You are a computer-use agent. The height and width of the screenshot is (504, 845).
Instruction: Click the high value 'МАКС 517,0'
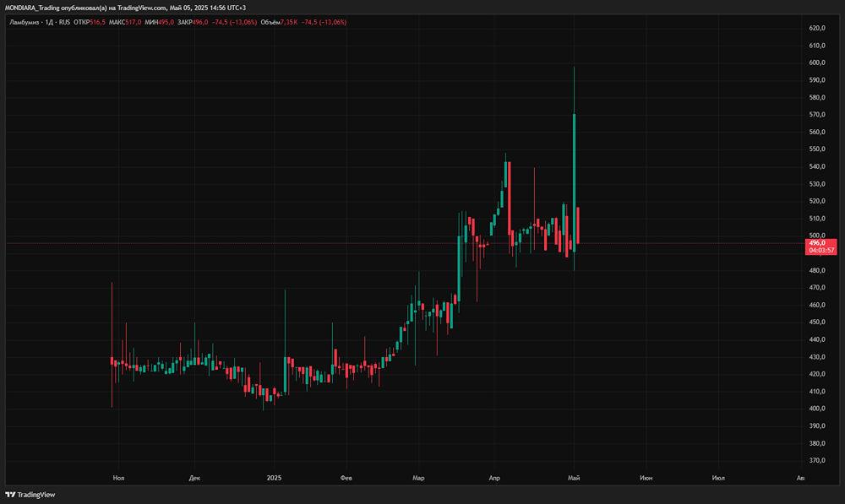point(125,22)
